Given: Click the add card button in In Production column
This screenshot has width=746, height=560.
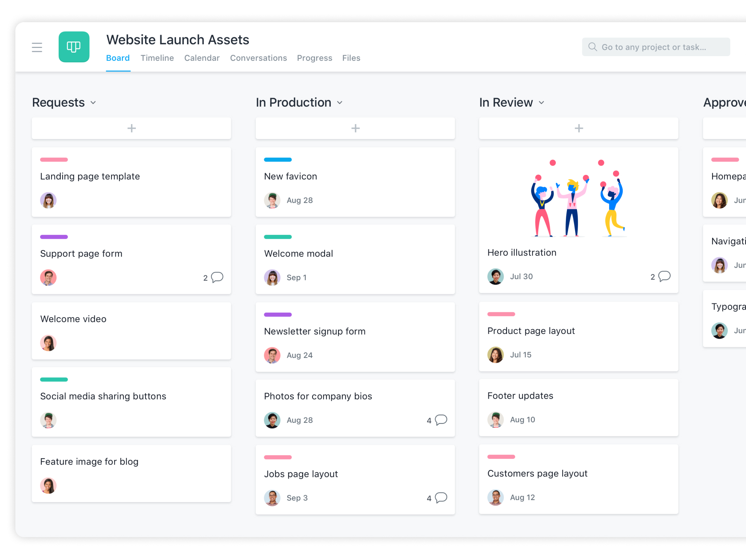Looking at the screenshot, I should pos(355,128).
